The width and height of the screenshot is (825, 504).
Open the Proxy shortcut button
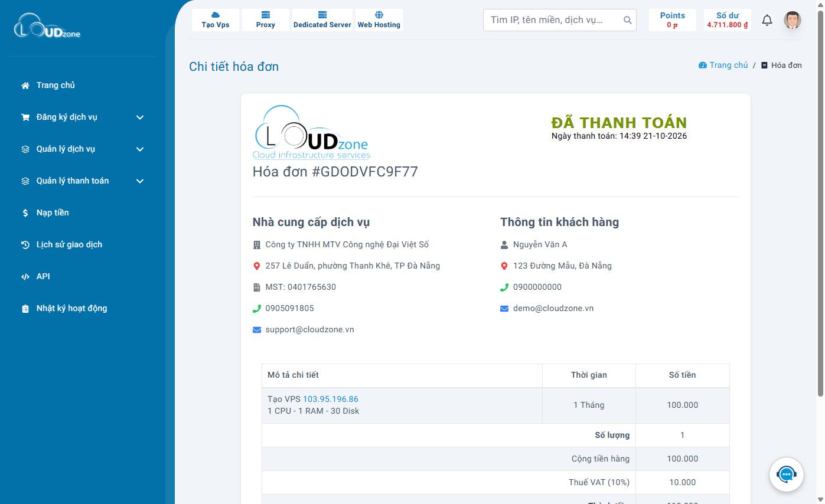(x=266, y=20)
